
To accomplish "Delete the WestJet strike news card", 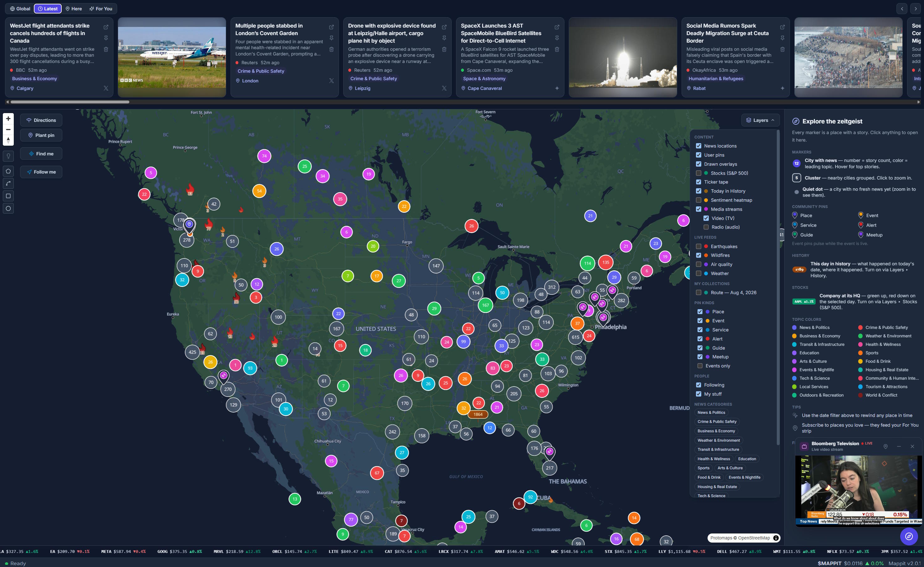I will pyautogui.click(x=106, y=49).
